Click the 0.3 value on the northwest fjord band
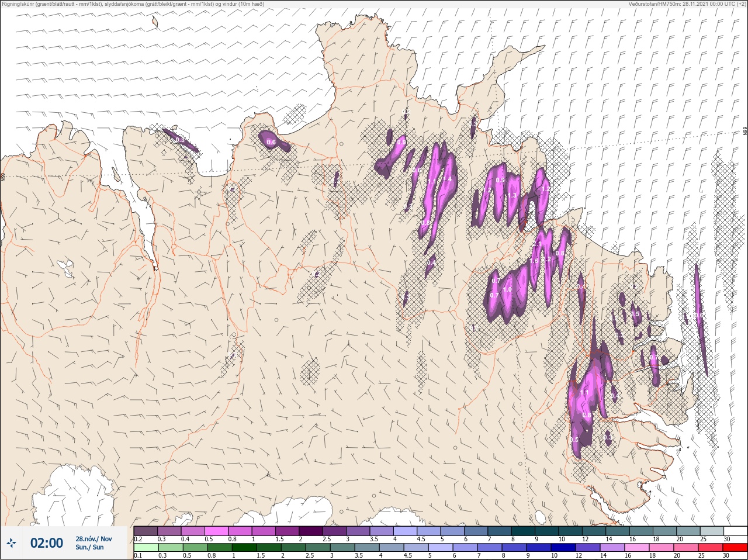 (179, 140)
